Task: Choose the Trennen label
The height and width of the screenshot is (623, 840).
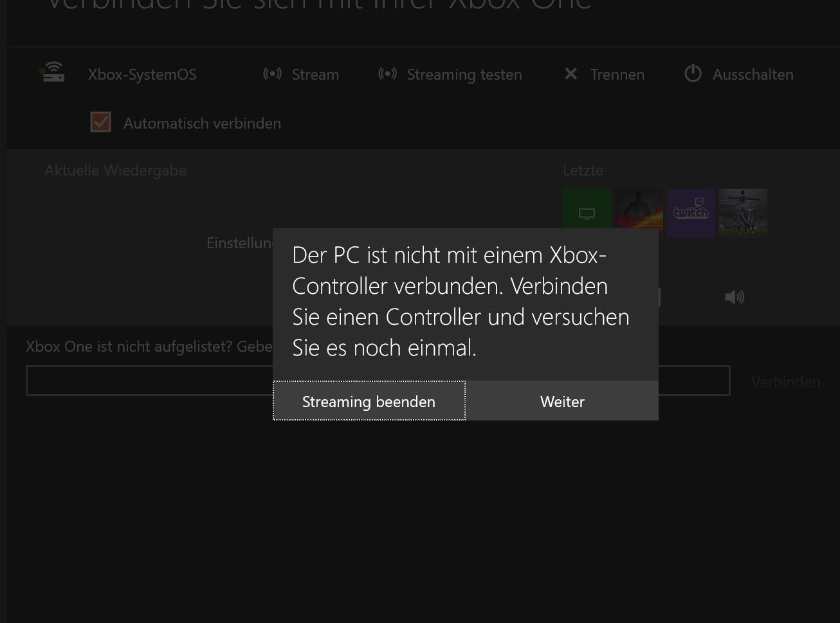Action: click(617, 75)
